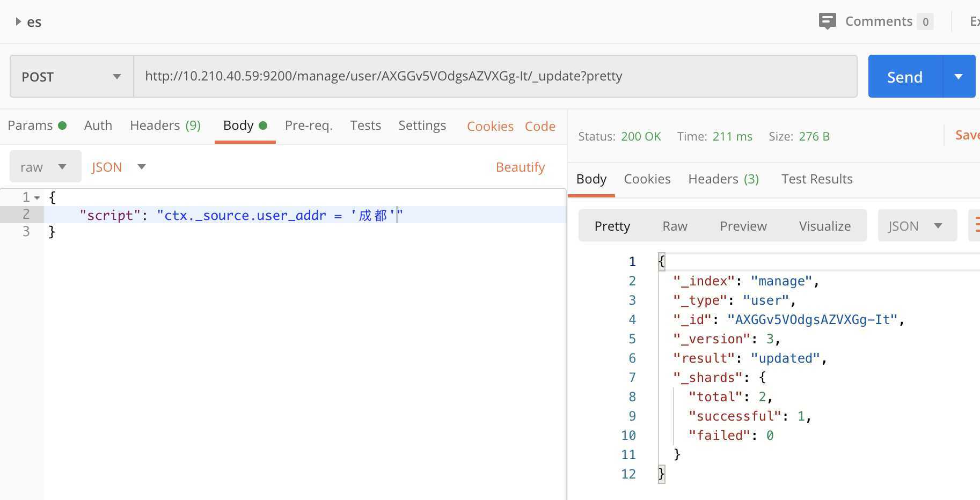Select Pretty response view
980x500 pixels.
pyautogui.click(x=612, y=226)
